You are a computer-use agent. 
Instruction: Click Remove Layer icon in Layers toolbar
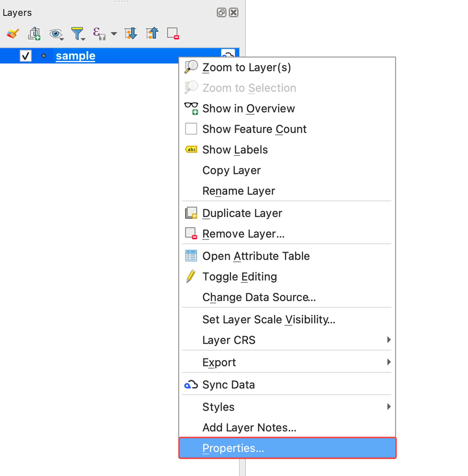[173, 33]
